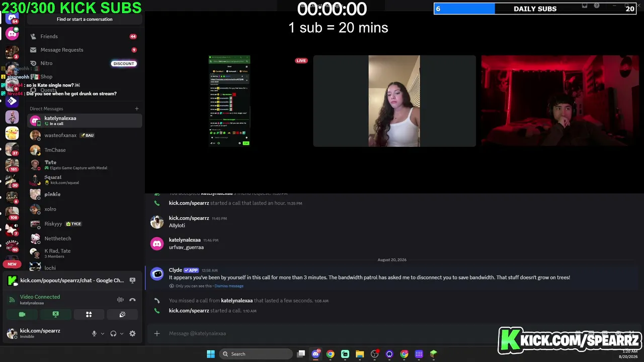
Task: Open the Shop page
Action: click(85, 76)
